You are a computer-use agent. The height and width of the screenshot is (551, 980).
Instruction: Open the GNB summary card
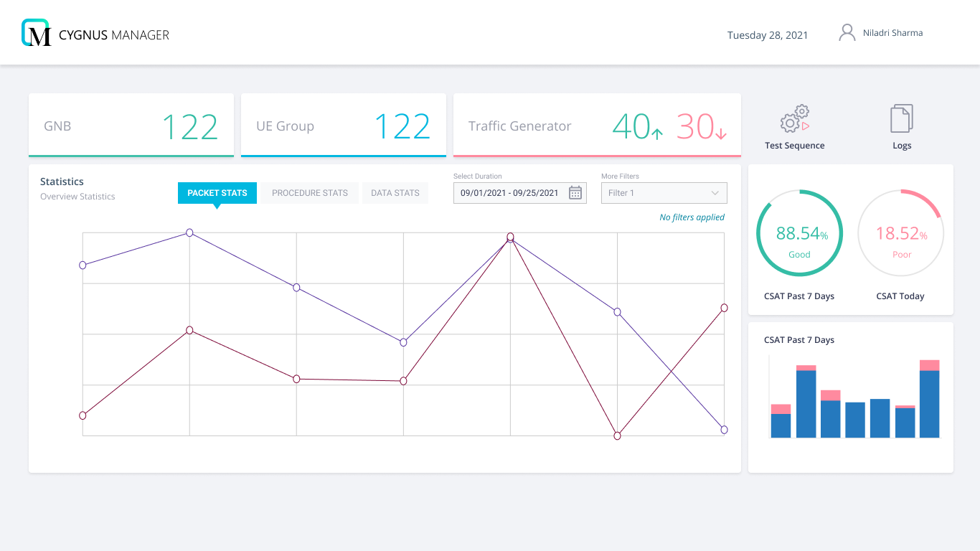point(131,126)
